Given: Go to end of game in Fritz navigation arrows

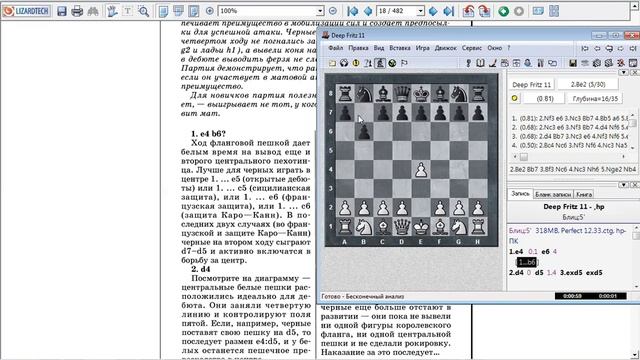Looking at the screenshot, I should tap(633, 48).
